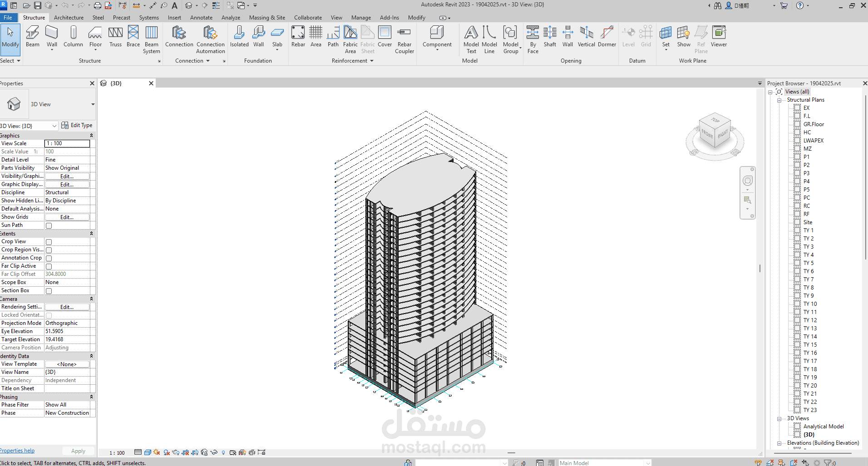
Task: Edit Graphic Display options
Action: point(67,185)
